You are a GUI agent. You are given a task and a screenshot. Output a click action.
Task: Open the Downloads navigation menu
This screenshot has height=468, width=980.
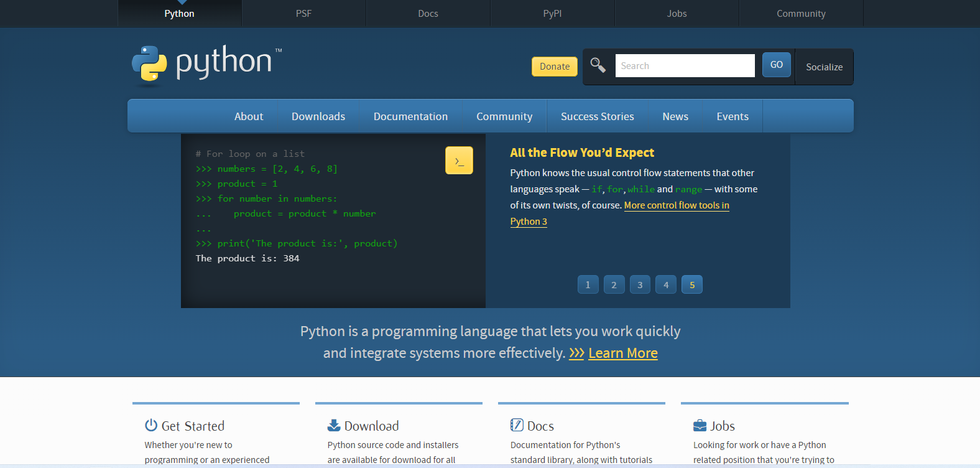[318, 116]
